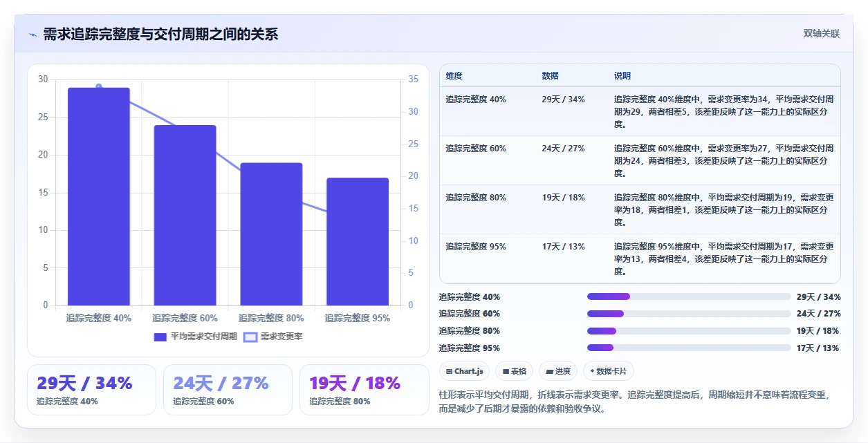Click x-axis label 追踪完整度 60%
The height and width of the screenshot is (443, 868).
[185, 319]
